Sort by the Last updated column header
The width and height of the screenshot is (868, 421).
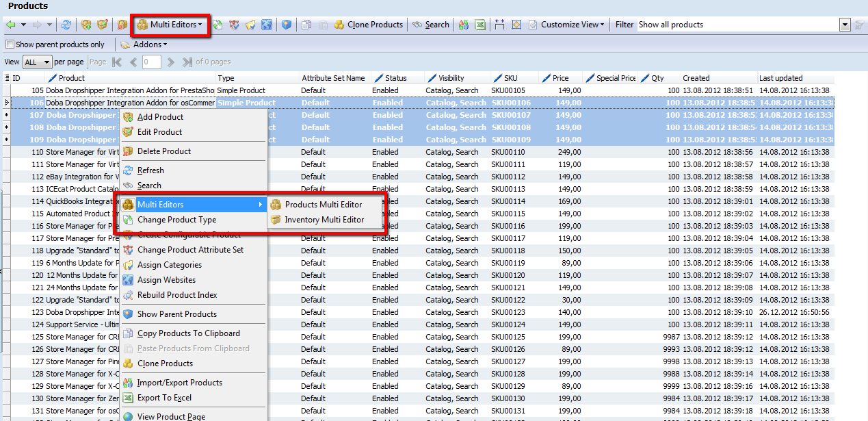[x=796, y=78]
